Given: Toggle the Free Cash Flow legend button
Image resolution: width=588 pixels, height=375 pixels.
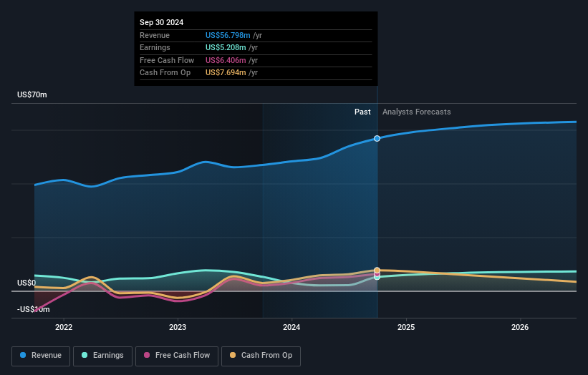Looking at the screenshot, I should 177,356.
